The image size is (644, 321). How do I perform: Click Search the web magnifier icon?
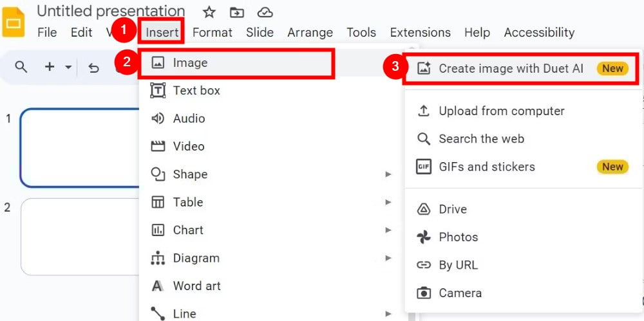(x=424, y=139)
